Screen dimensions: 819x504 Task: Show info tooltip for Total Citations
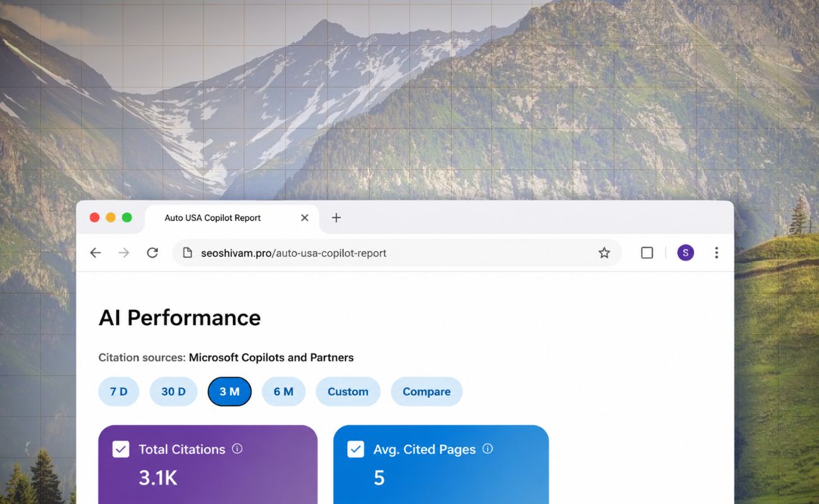(x=238, y=449)
